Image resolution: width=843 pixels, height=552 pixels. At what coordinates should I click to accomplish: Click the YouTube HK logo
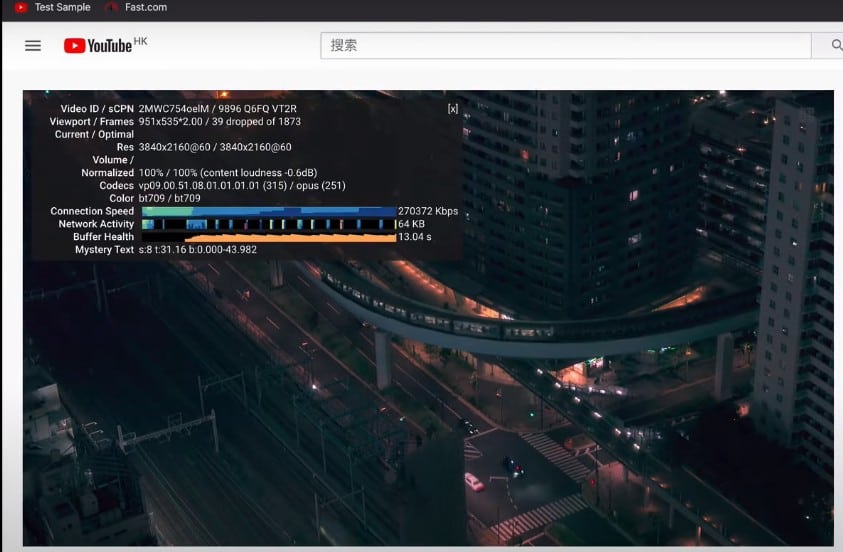[x=105, y=45]
